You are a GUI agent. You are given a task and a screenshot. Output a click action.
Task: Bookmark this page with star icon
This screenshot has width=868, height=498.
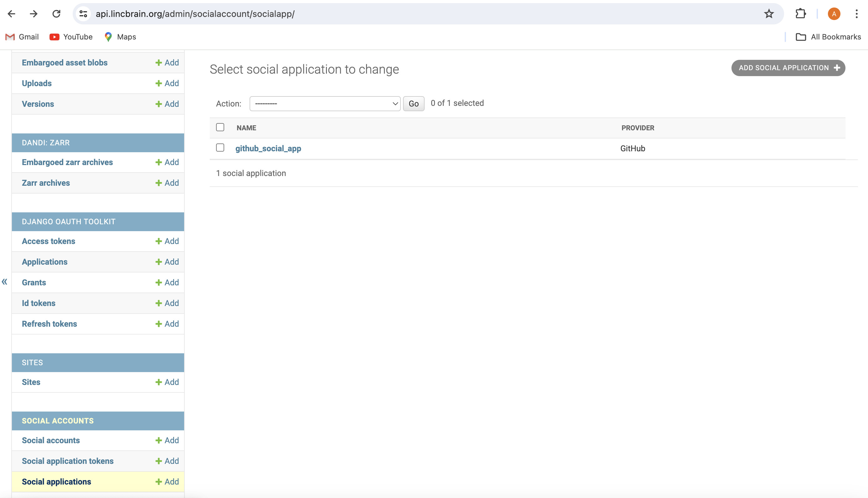click(769, 14)
